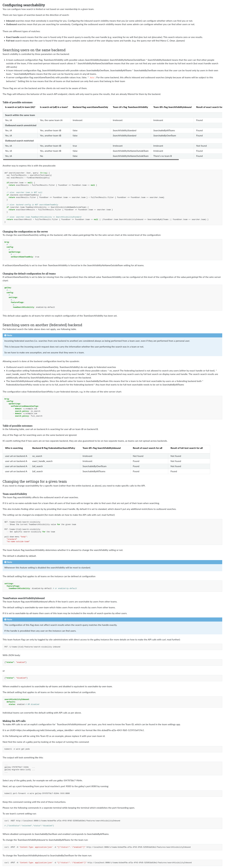Screen dimensions: 225x868
Task: Click 'Changing the settings for a given team' heading
Action: [35, 481]
